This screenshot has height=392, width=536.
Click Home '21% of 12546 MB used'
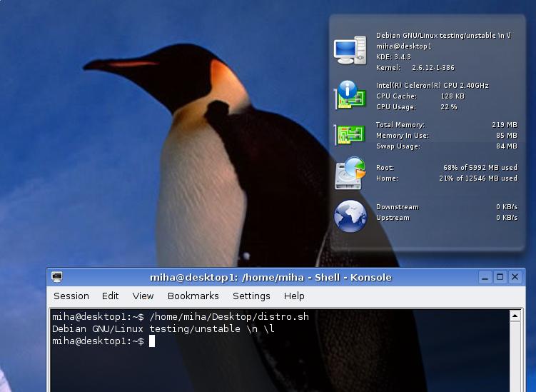coord(478,179)
